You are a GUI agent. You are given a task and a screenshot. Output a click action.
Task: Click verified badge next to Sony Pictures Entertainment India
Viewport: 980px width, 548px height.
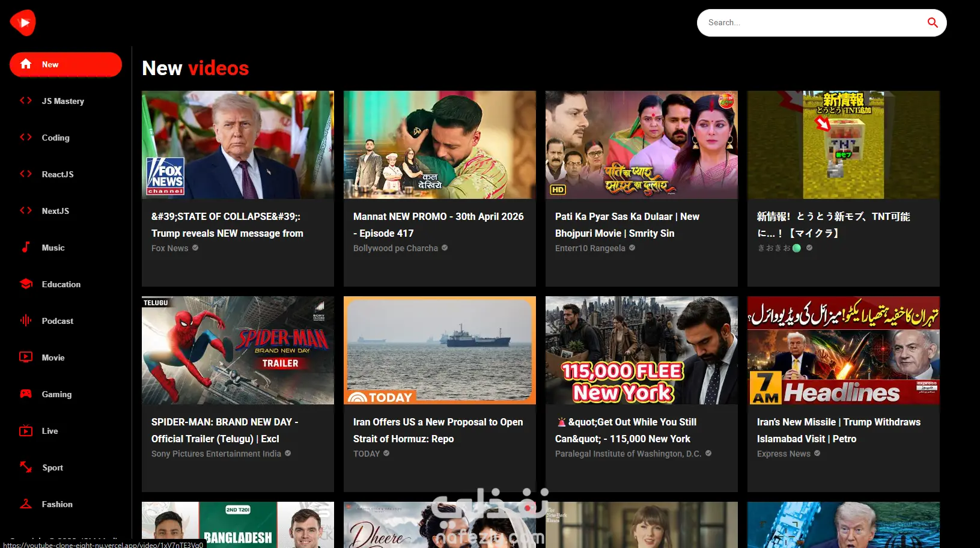click(x=288, y=453)
